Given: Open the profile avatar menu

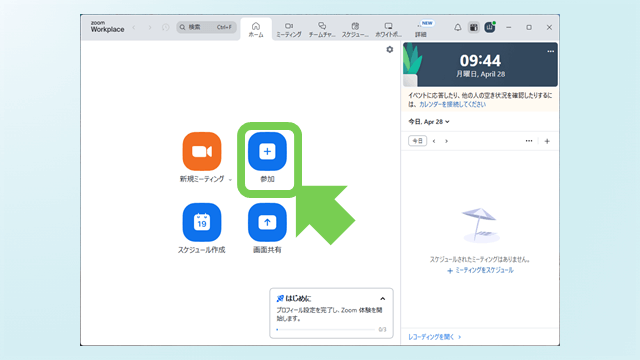Looking at the screenshot, I should (490, 27).
